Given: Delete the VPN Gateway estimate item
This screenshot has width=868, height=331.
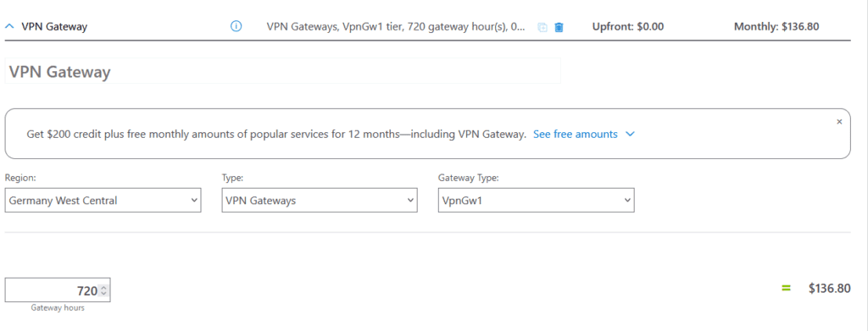Looking at the screenshot, I should [x=559, y=27].
